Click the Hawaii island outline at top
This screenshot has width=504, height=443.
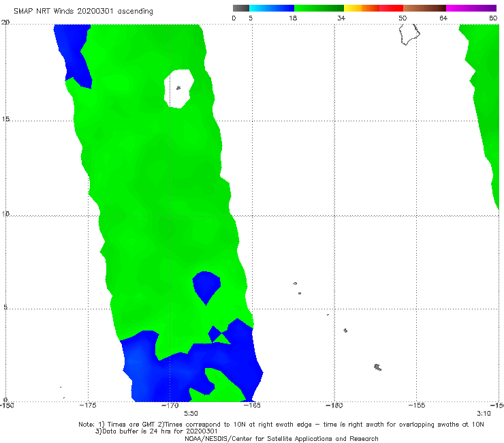click(409, 35)
